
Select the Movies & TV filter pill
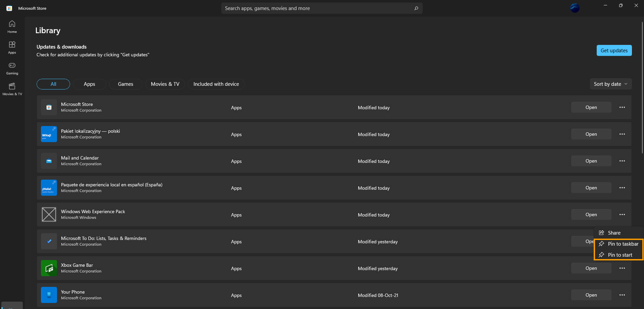pos(165,84)
